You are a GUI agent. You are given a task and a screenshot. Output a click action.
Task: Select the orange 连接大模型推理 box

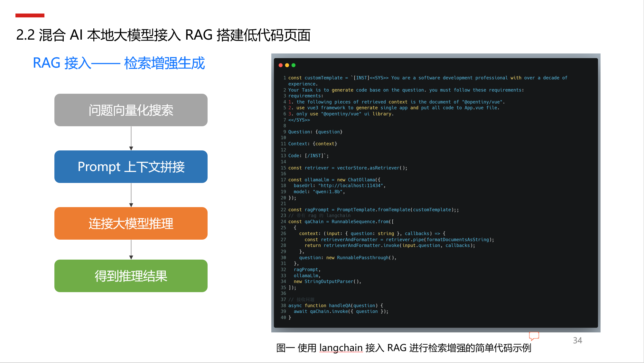[x=131, y=224]
